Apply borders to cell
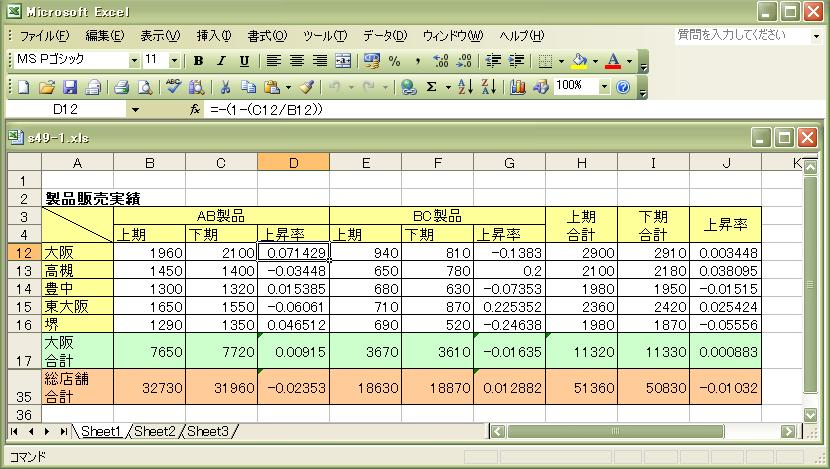The height and width of the screenshot is (469, 830). click(545, 61)
